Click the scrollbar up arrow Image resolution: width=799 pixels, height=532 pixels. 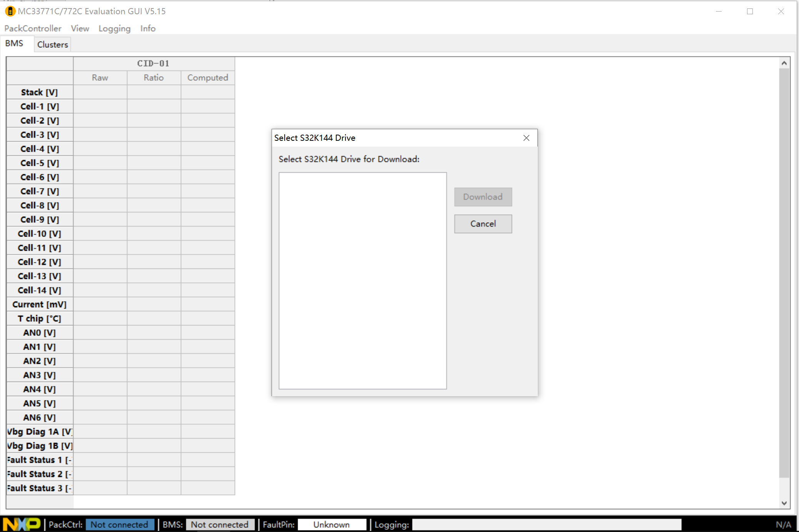(784, 62)
